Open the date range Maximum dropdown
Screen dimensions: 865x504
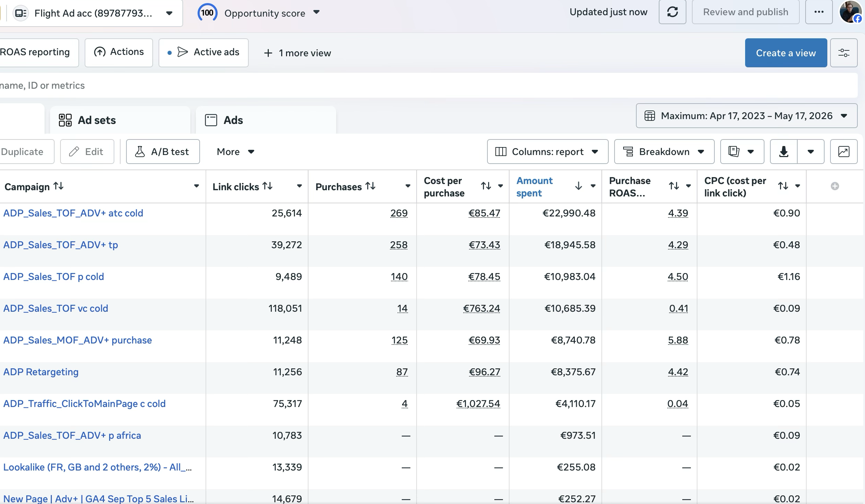click(747, 116)
